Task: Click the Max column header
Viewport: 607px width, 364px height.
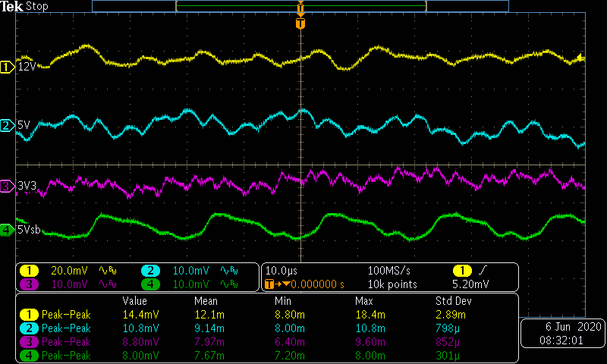Action: (x=363, y=301)
